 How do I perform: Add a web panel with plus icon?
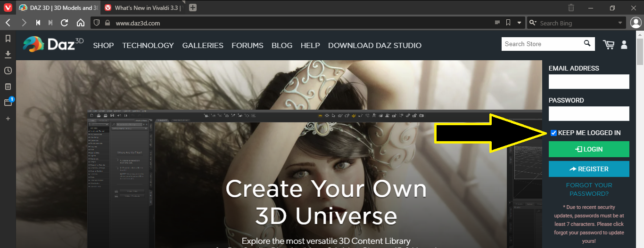click(x=8, y=119)
